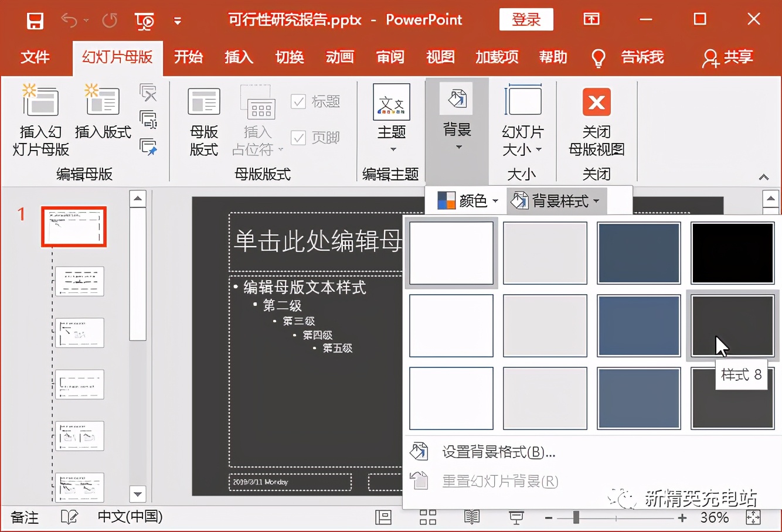Click the 拼写检查 status bar toggle
Image resolution: width=782 pixels, height=532 pixels.
69,517
